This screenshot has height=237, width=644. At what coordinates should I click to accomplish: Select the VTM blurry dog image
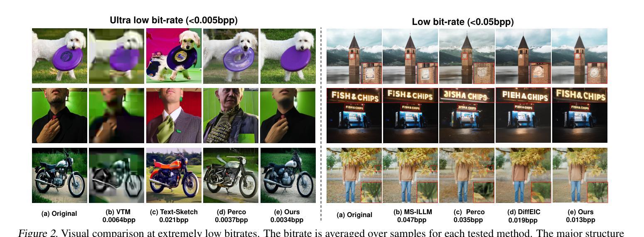pos(116,56)
